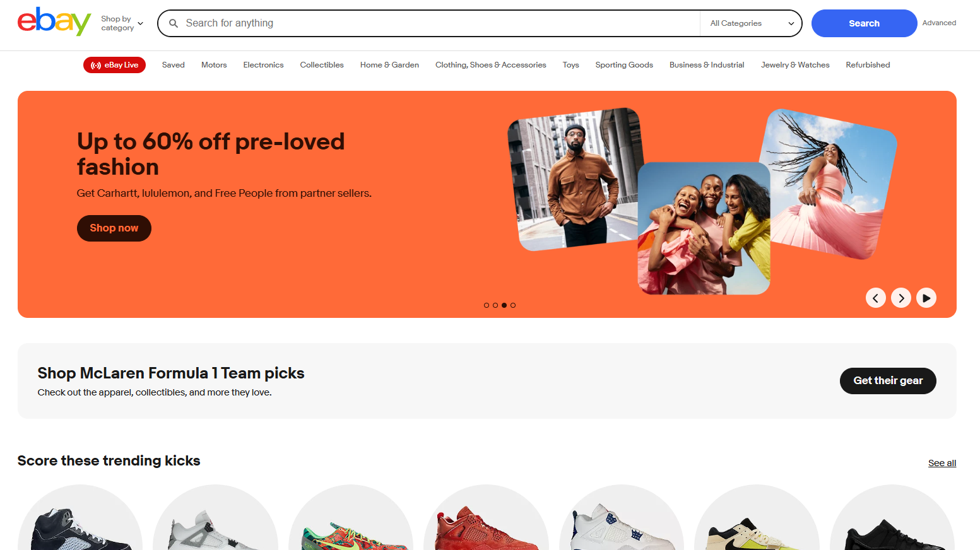Click the blue Search button
Image resolution: width=980 pixels, height=550 pixels.
pyautogui.click(x=864, y=23)
